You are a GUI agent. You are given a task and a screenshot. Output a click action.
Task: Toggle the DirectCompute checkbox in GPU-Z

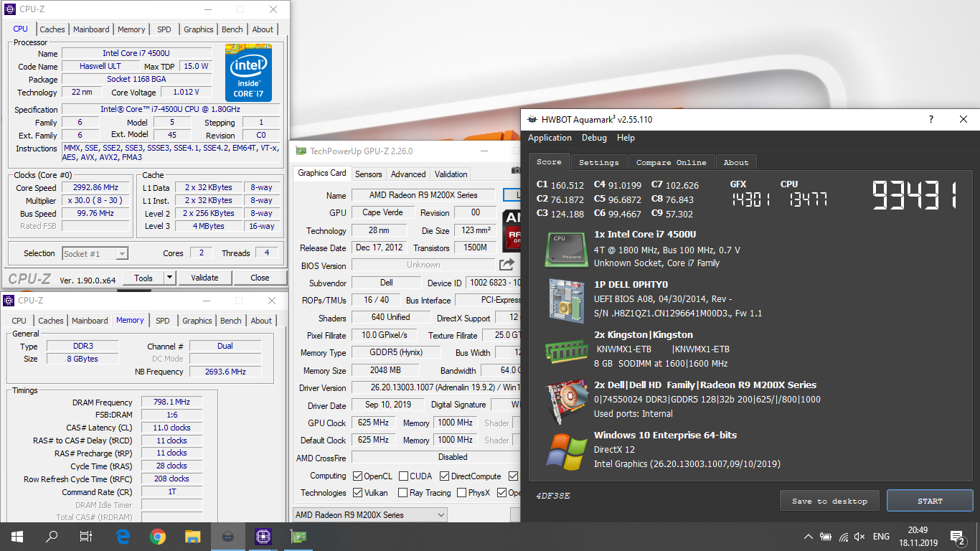[x=444, y=476]
